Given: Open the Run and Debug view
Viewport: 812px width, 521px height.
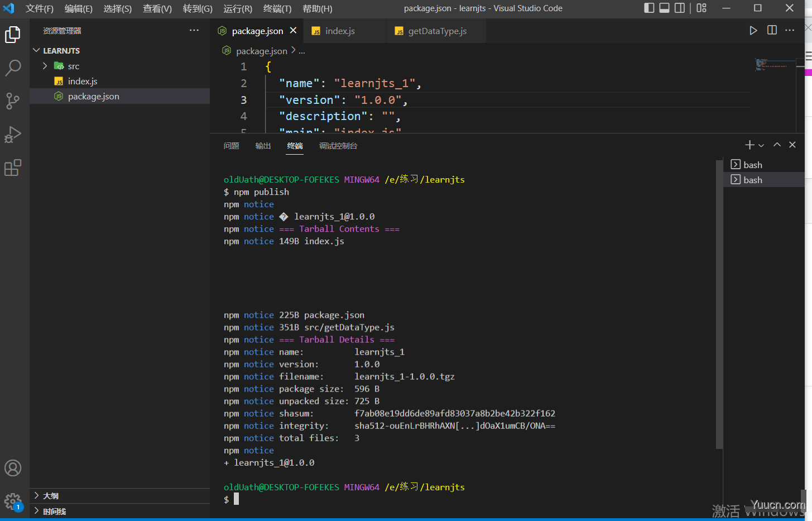Looking at the screenshot, I should click(x=13, y=135).
